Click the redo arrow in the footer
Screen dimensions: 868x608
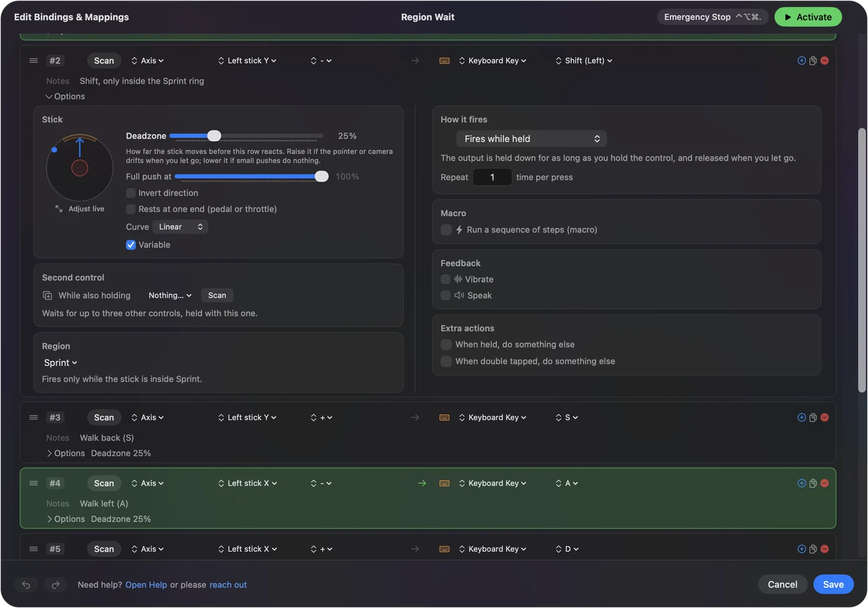click(x=55, y=584)
